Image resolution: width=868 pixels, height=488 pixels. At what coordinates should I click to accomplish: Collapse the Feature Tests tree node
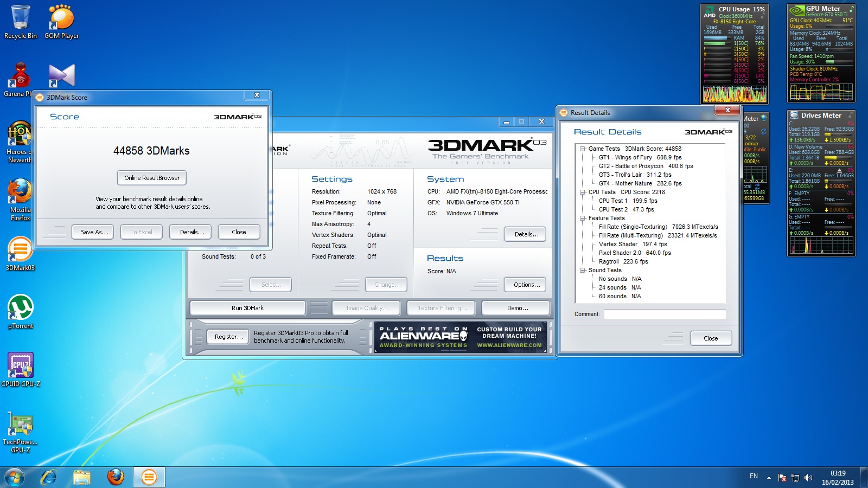click(582, 218)
